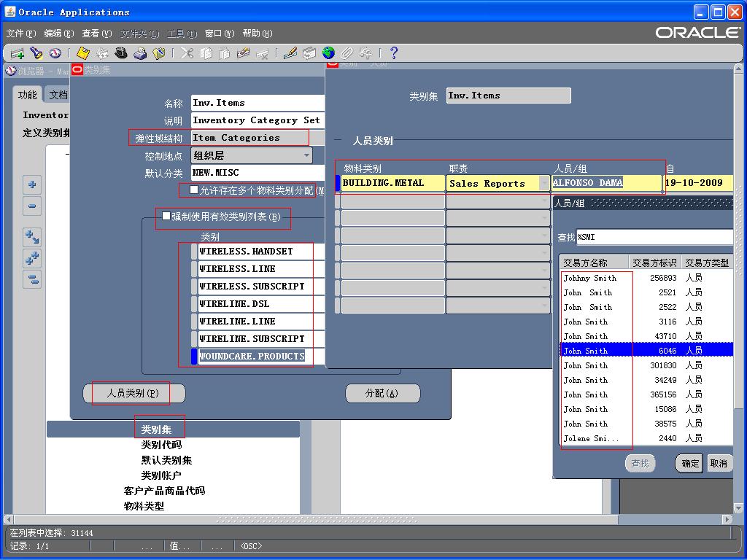
Task: Click the 查找 button in the 人员/组 dialog
Action: coord(640,463)
